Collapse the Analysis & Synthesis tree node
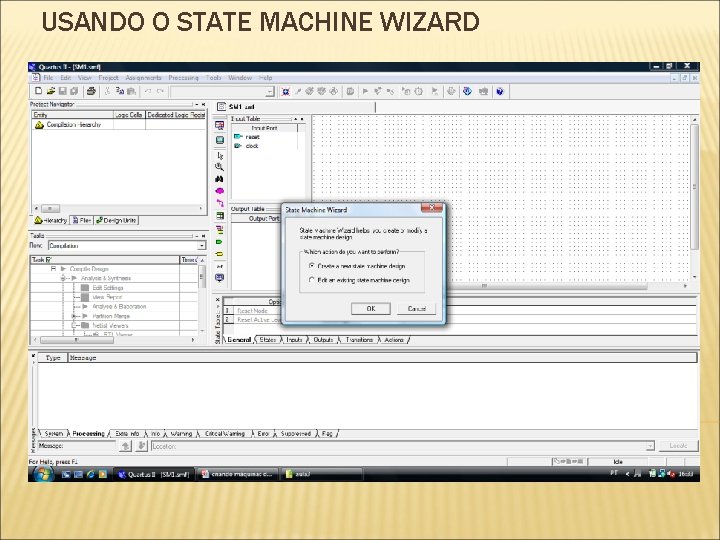The height and width of the screenshot is (540, 720). [63, 278]
